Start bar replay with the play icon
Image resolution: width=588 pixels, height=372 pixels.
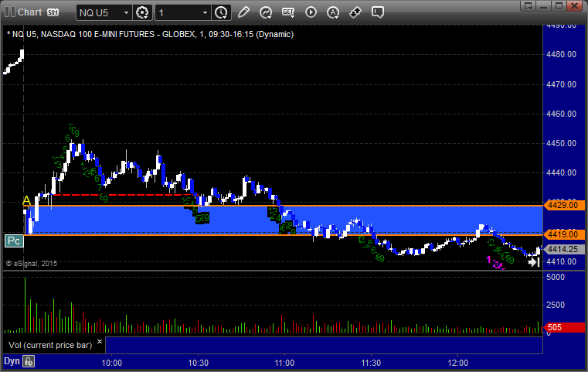click(x=311, y=12)
